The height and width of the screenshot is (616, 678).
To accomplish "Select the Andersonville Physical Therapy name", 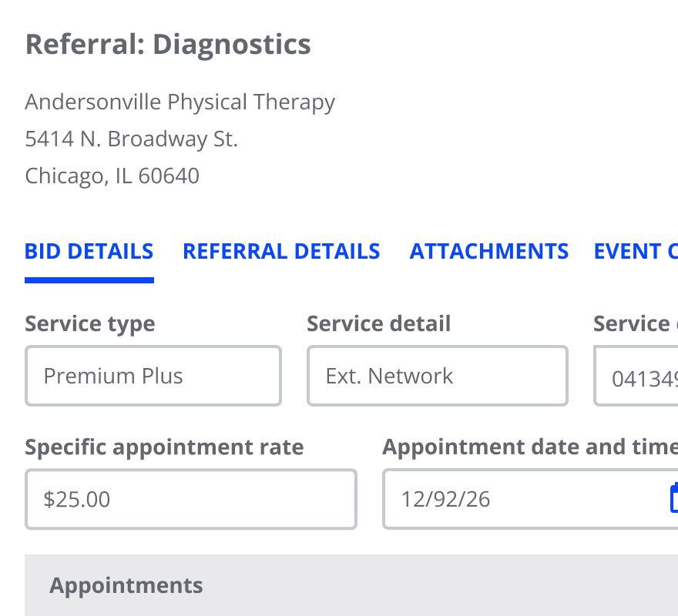I will tap(180, 102).
